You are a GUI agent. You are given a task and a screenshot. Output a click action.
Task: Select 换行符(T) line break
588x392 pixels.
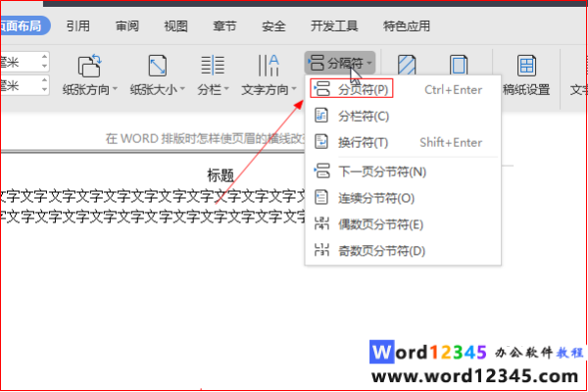403,142
